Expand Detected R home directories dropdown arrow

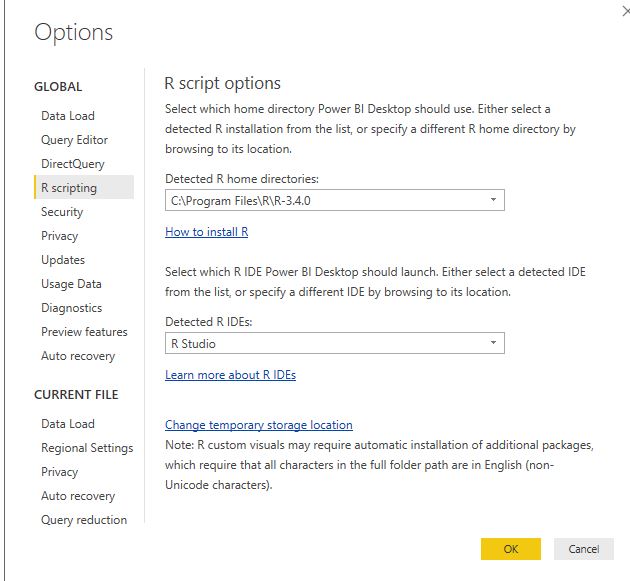493,200
